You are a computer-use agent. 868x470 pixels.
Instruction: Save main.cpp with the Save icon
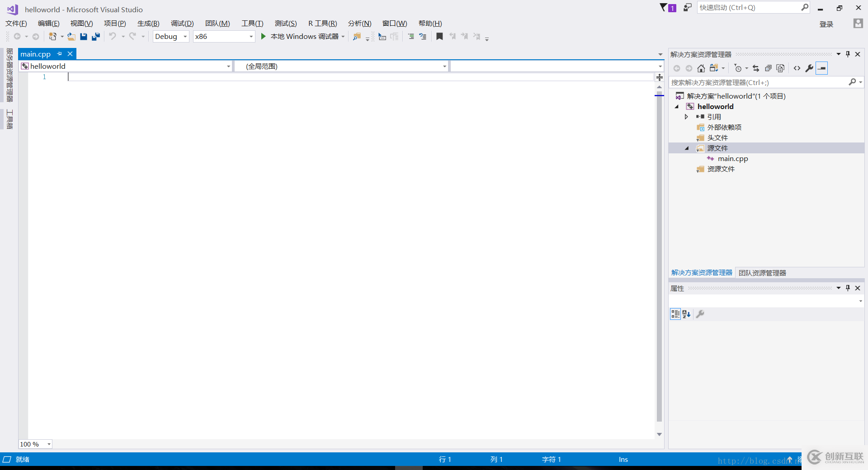[x=84, y=37]
